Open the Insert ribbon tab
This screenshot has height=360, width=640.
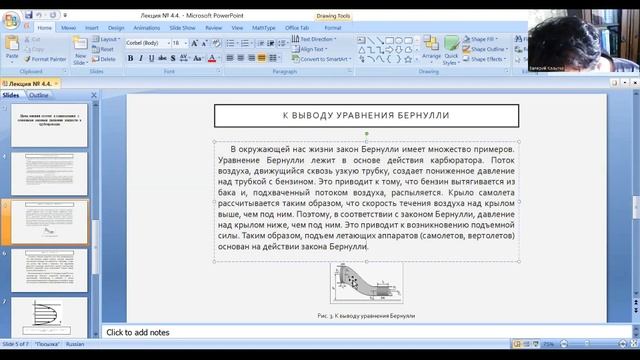pos(92,28)
